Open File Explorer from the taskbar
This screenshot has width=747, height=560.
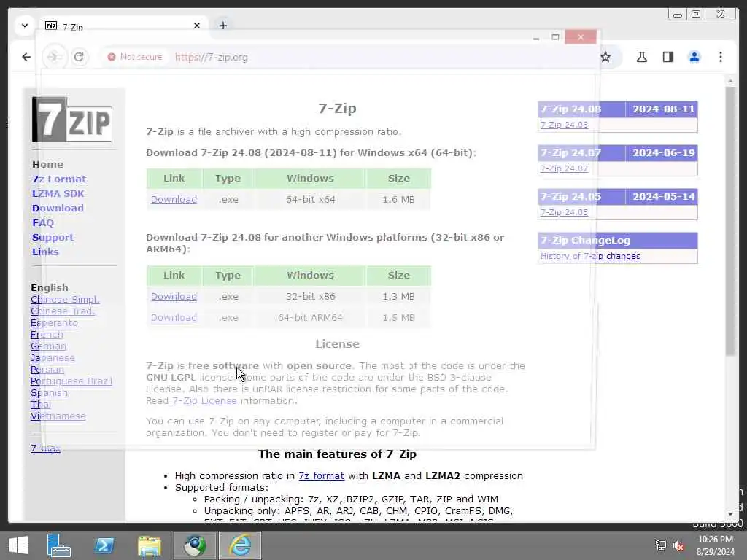click(149, 545)
